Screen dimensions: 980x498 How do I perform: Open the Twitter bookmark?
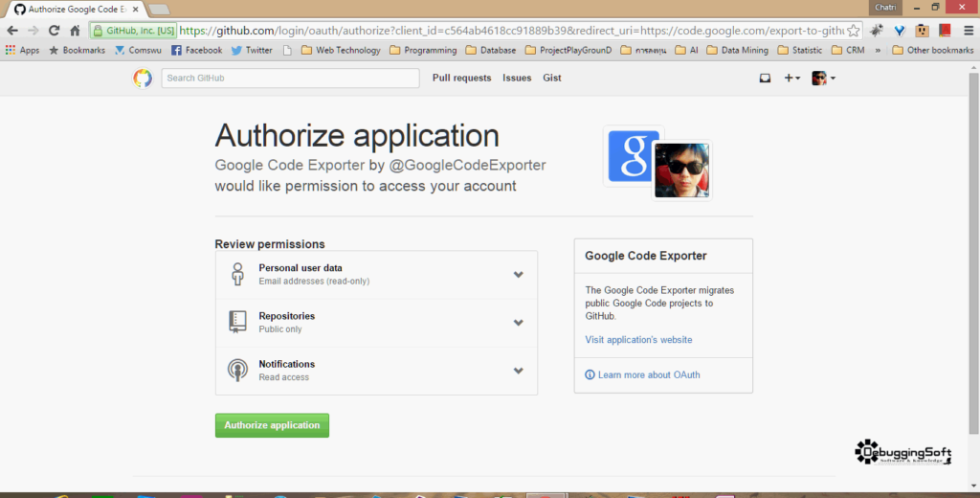tap(252, 50)
